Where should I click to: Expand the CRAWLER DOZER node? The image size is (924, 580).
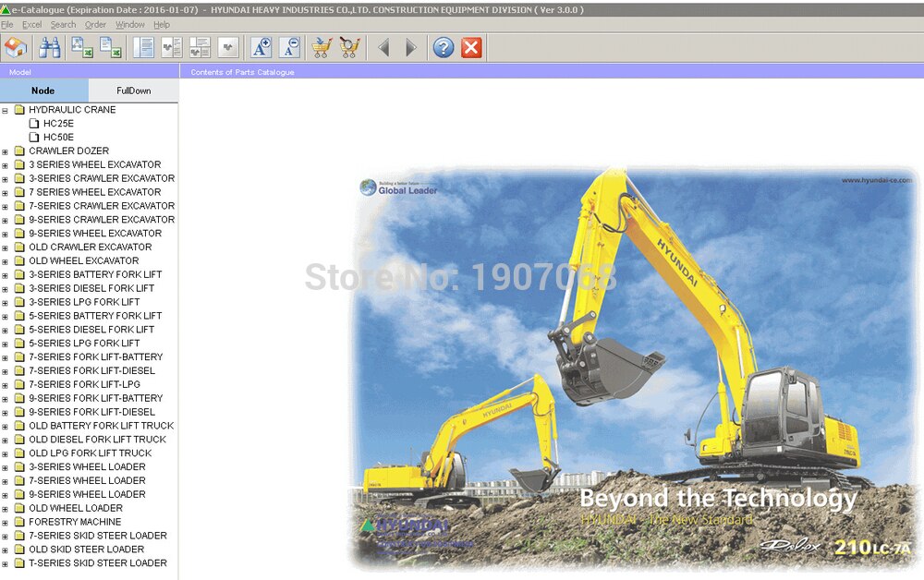click(x=5, y=151)
